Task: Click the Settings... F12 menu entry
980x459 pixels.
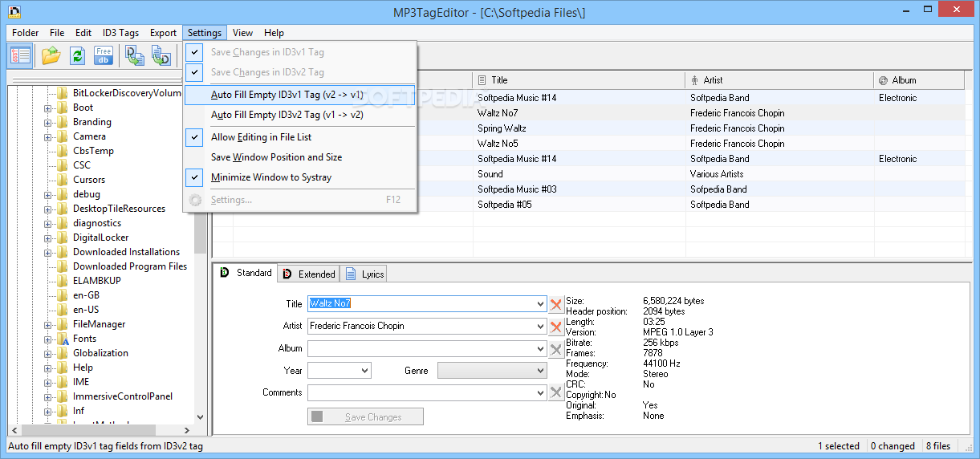Action: coord(299,200)
